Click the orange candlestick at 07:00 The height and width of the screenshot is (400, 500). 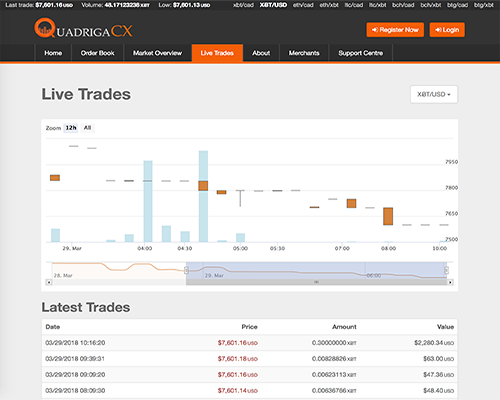click(x=351, y=203)
